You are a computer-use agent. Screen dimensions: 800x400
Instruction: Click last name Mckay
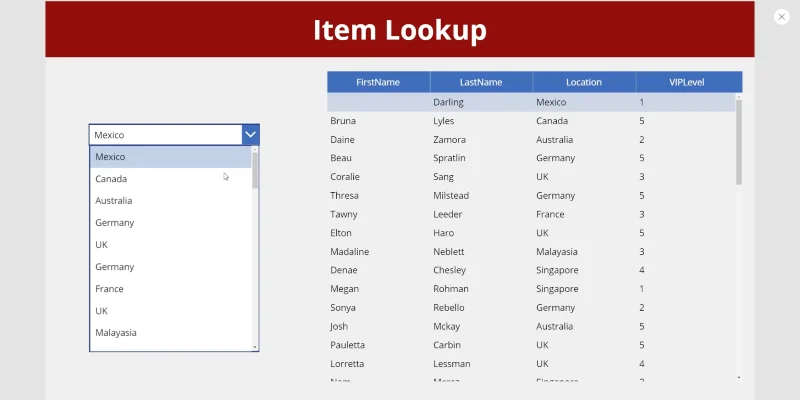(446, 327)
